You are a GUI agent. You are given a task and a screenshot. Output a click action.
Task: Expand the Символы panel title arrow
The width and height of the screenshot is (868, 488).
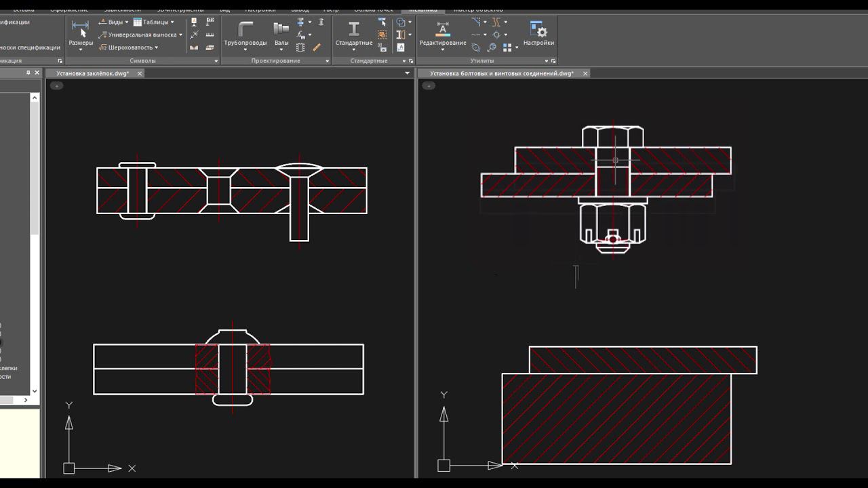click(x=216, y=61)
